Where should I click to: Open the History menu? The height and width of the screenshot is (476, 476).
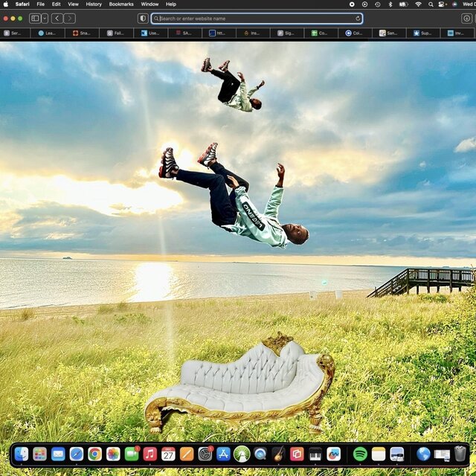point(94,4)
